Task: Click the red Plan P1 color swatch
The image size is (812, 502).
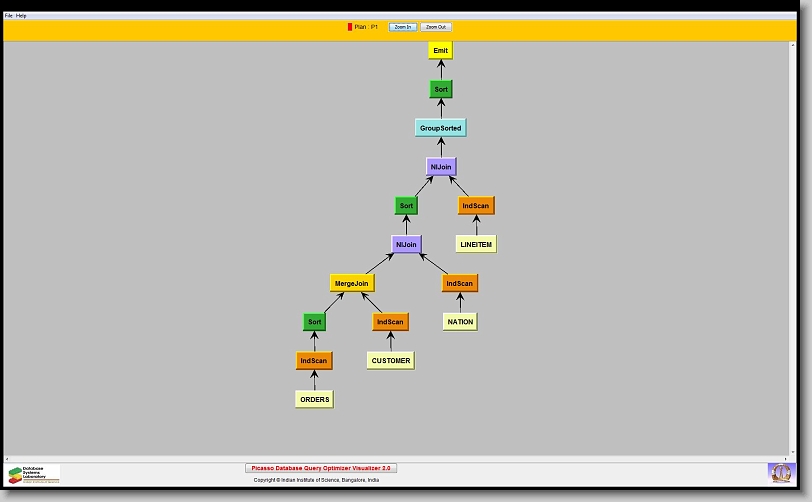Action: pyautogui.click(x=350, y=27)
